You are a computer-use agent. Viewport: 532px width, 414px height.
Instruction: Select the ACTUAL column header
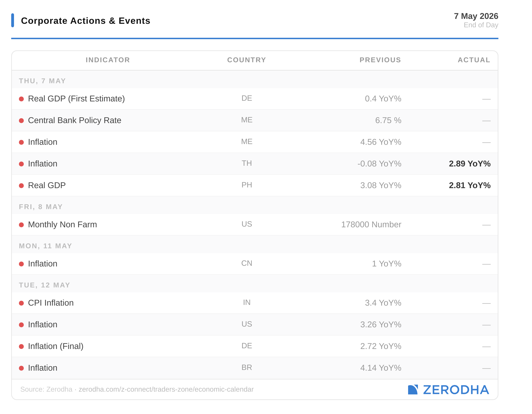pyautogui.click(x=474, y=60)
